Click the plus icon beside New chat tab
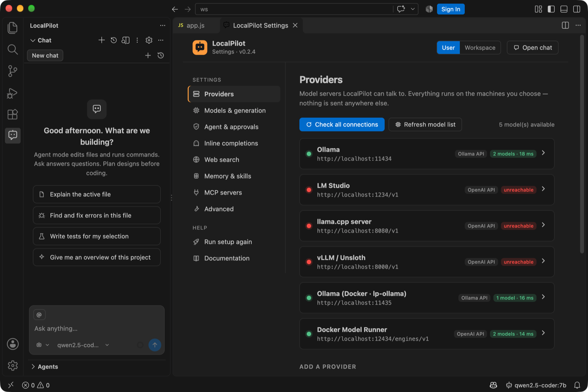 [x=148, y=56]
